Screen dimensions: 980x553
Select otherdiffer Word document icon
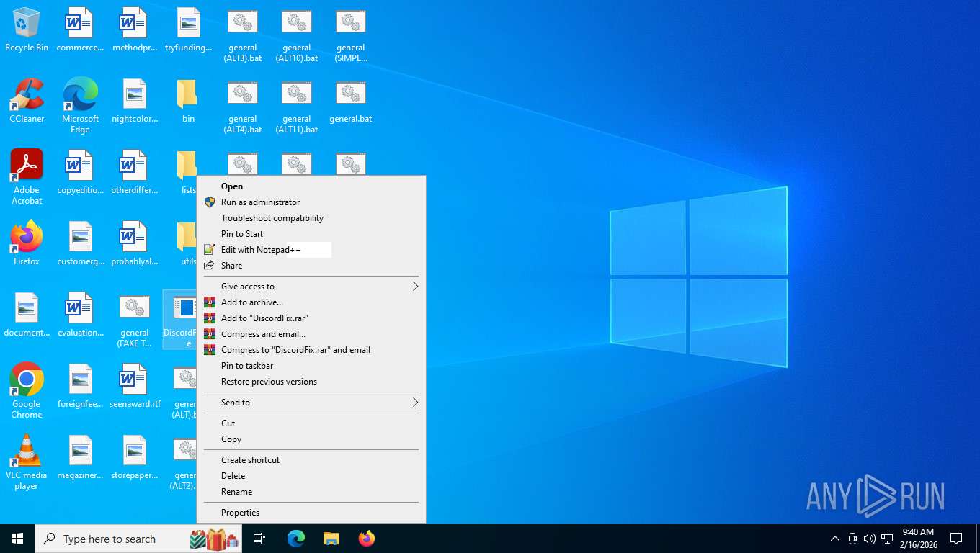pos(135,172)
